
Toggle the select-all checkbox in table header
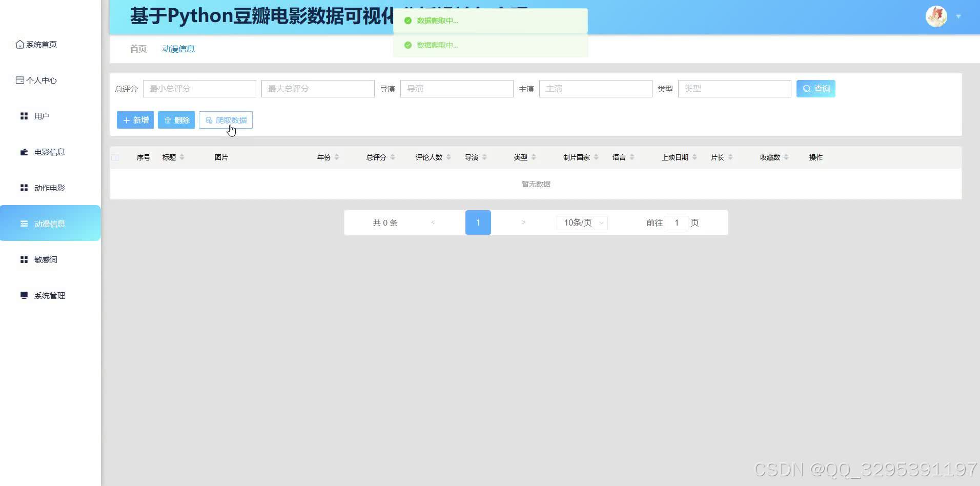click(x=115, y=157)
